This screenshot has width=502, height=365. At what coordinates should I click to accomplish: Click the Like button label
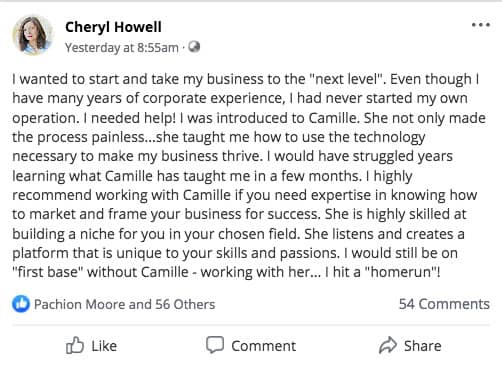pos(104,346)
